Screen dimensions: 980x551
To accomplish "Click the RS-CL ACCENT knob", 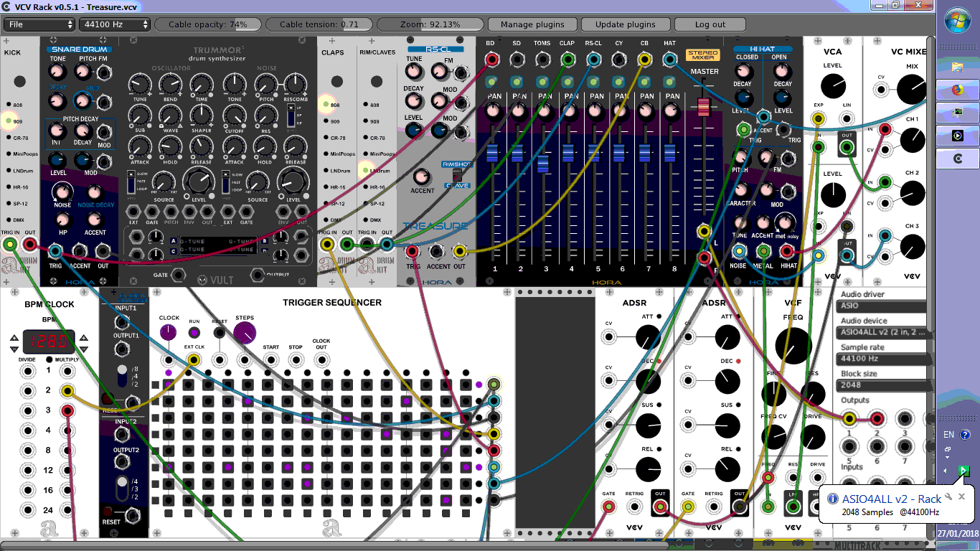I will coord(423,176).
